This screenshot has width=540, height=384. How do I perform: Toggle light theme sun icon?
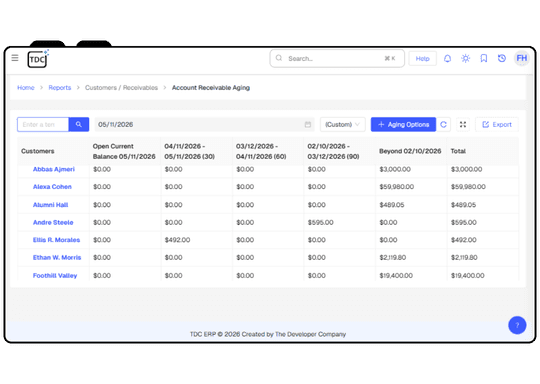click(x=465, y=59)
